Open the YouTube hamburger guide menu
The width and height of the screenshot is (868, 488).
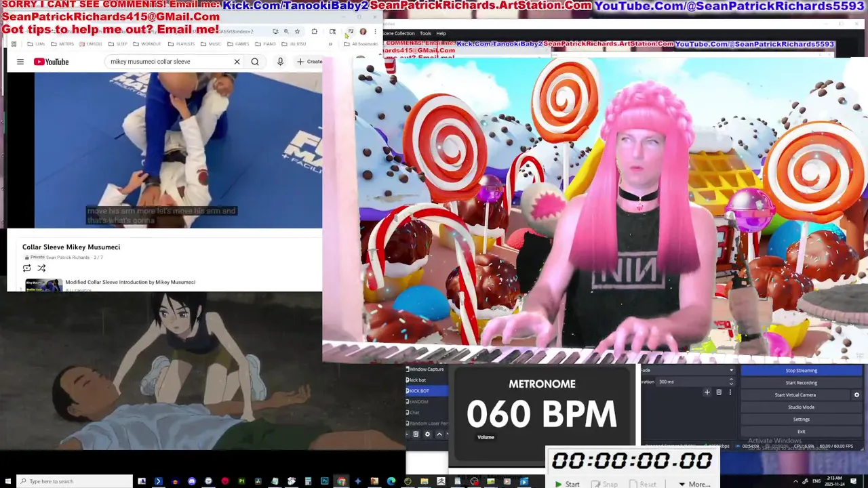click(20, 62)
